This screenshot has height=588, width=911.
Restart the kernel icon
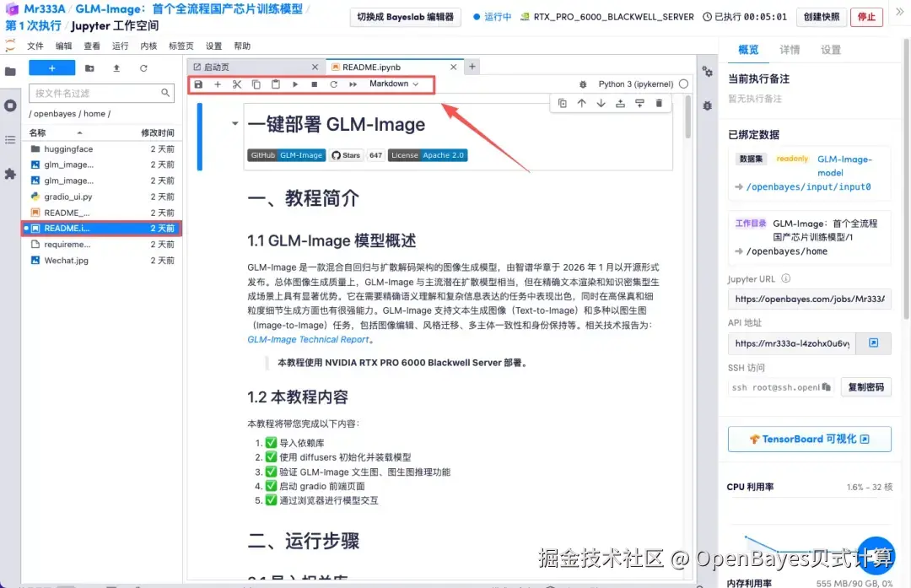point(333,84)
